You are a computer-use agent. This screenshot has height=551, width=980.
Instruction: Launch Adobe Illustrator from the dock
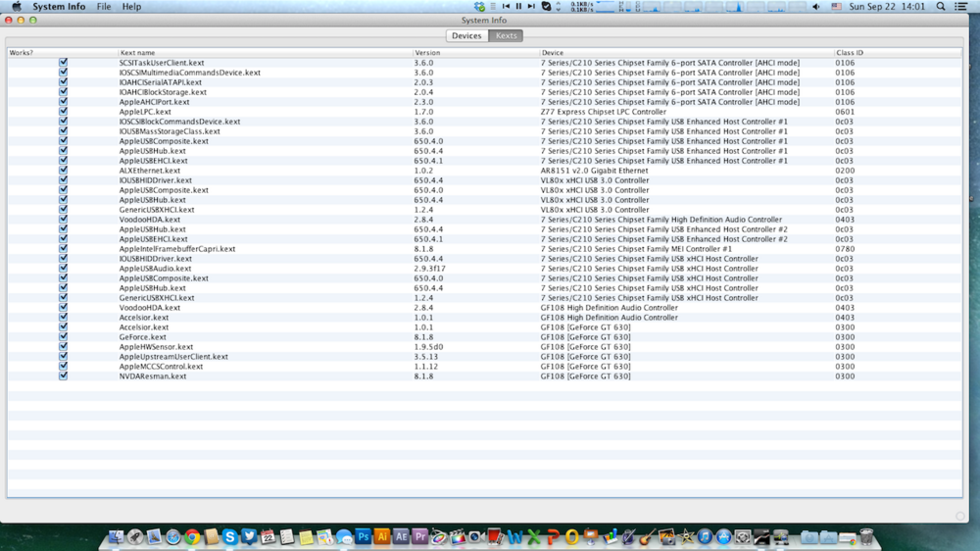[382, 536]
